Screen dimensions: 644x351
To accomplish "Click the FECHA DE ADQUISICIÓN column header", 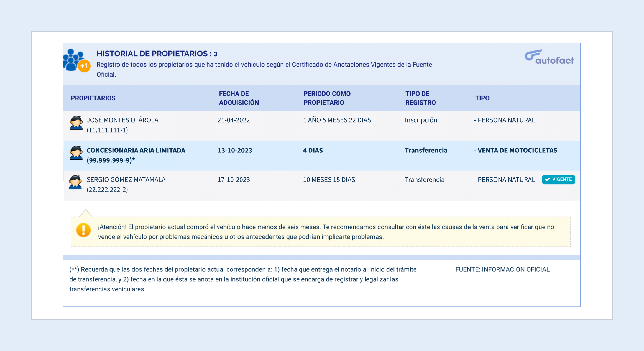I will point(239,98).
